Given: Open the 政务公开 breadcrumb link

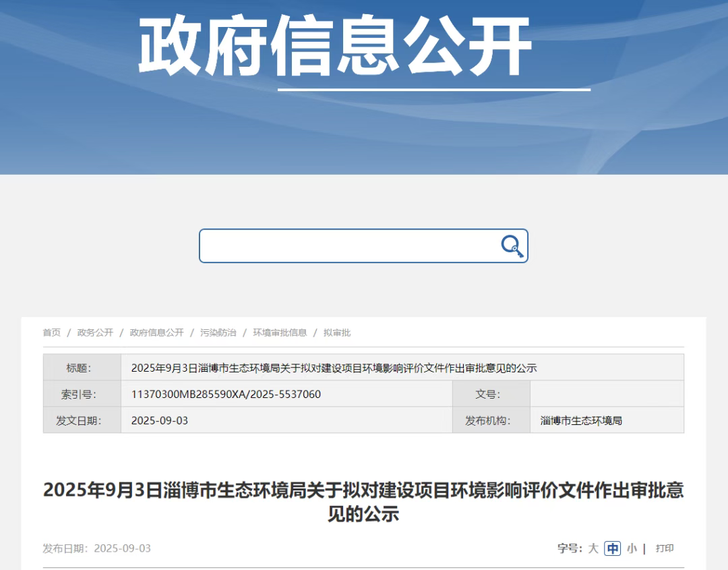Looking at the screenshot, I should (95, 333).
